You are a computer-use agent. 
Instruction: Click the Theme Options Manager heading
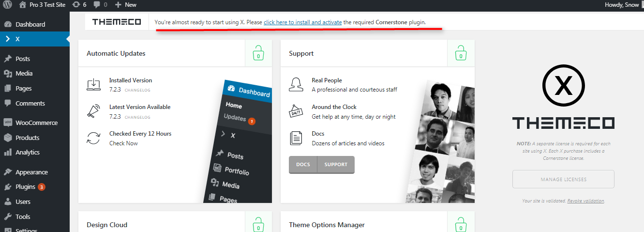tap(327, 225)
